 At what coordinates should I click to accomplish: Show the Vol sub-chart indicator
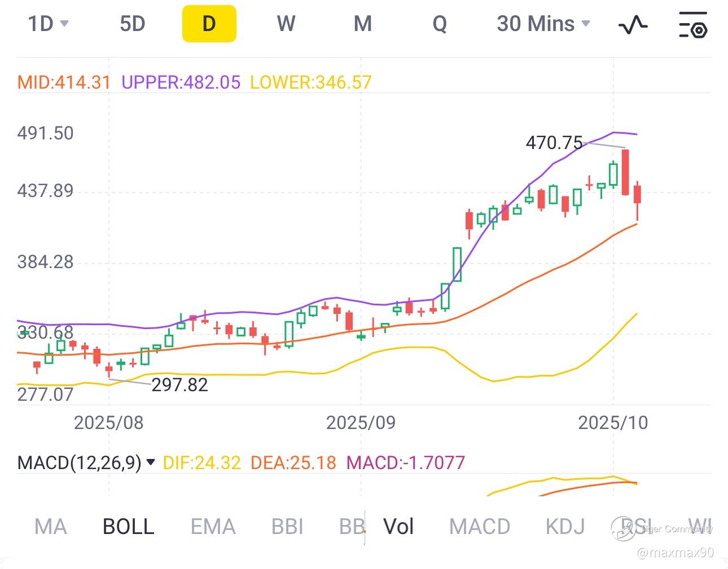[x=398, y=527]
